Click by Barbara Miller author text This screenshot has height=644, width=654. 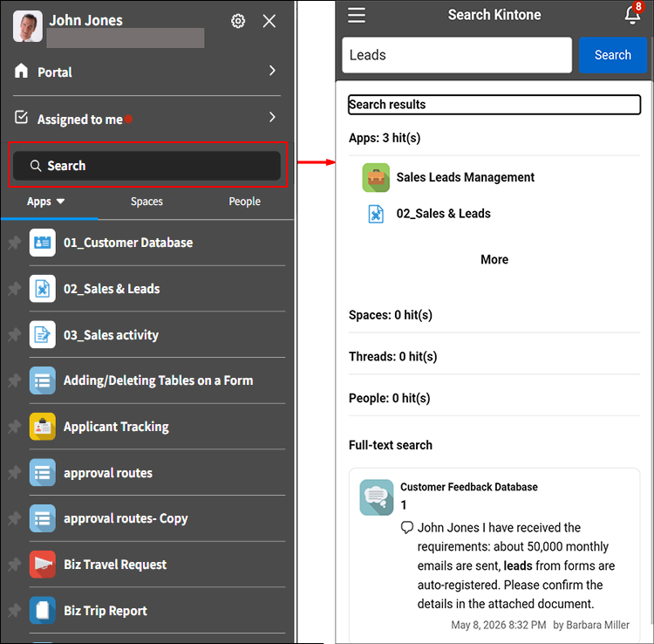(x=591, y=625)
